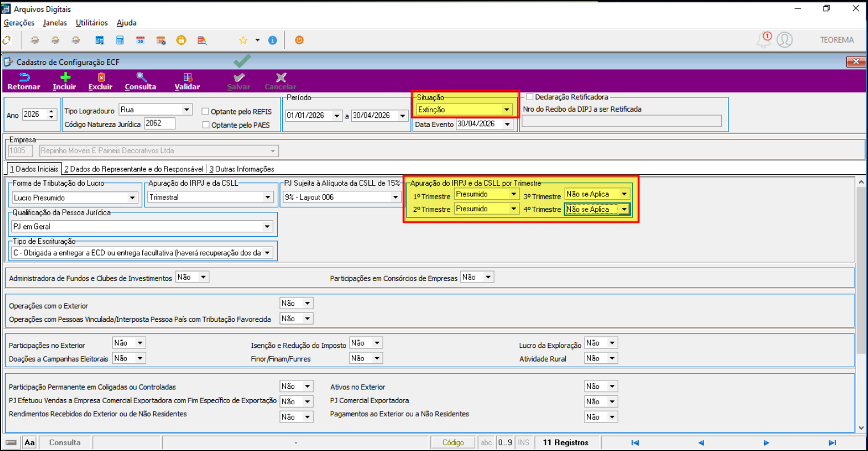Open the calculator toolbar icon
Viewport: 868px width, 451px height.
120,40
